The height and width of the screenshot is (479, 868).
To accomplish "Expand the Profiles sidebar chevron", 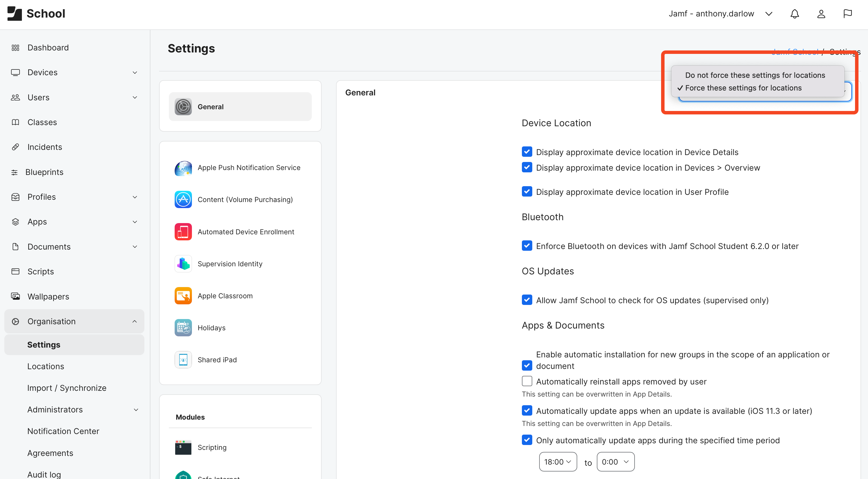I will click(x=135, y=197).
